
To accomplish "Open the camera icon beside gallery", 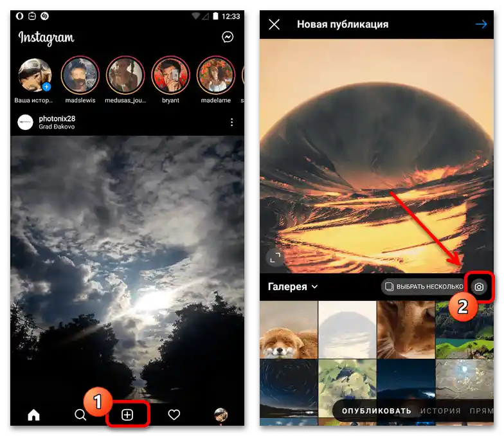I will 479,287.
